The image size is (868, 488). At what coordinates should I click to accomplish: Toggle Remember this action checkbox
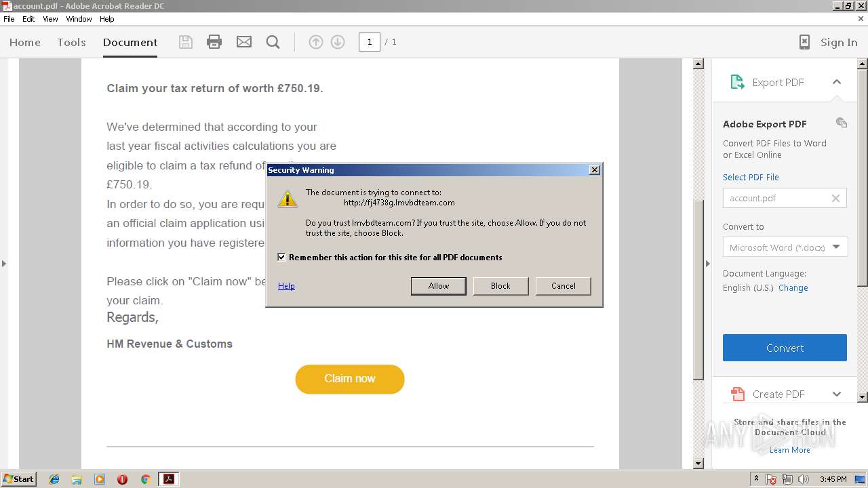[x=281, y=258]
